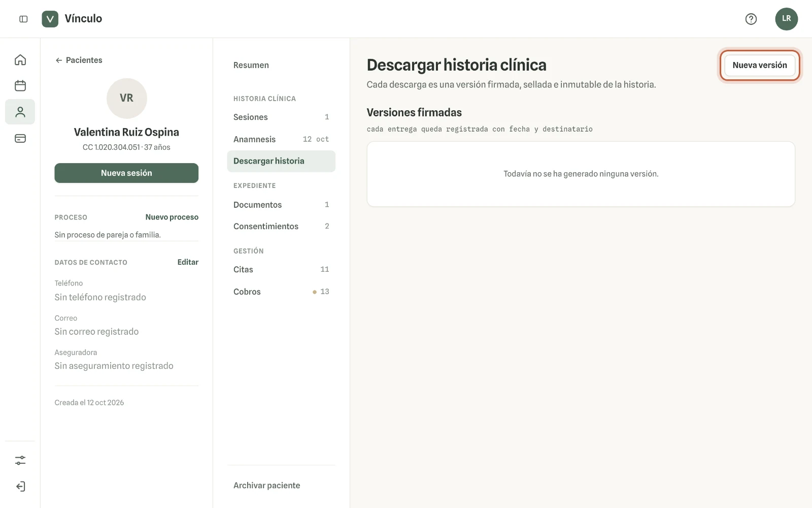Viewport: 812px width, 508px height.
Task: Open the help question mark icon
Action: point(751,19)
